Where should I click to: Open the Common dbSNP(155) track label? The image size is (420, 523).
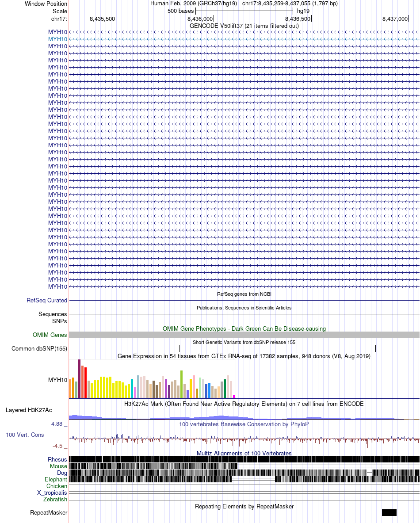point(39,348)
